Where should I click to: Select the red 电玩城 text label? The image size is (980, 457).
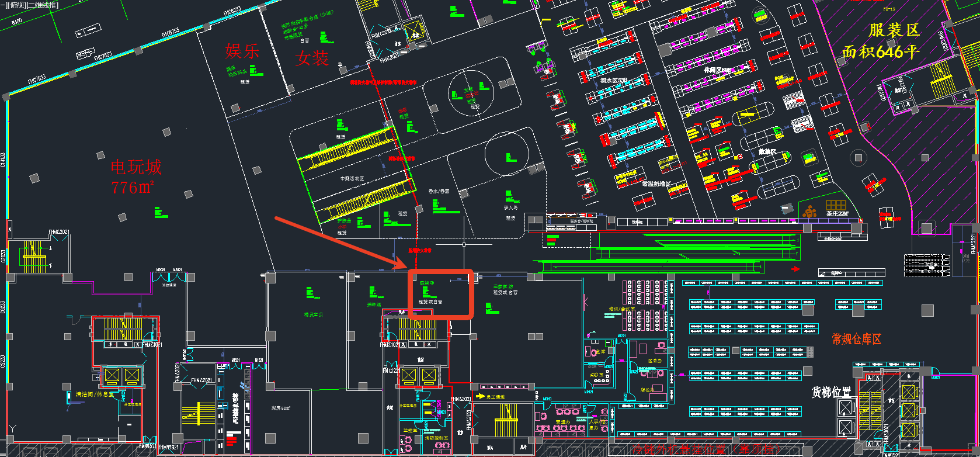tap(136, 168)
